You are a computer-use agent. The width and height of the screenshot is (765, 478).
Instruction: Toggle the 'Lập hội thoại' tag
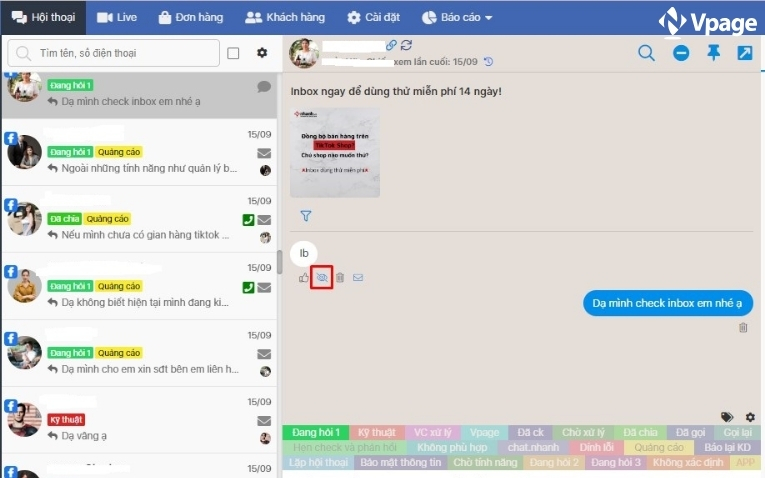tap(318, 462)
